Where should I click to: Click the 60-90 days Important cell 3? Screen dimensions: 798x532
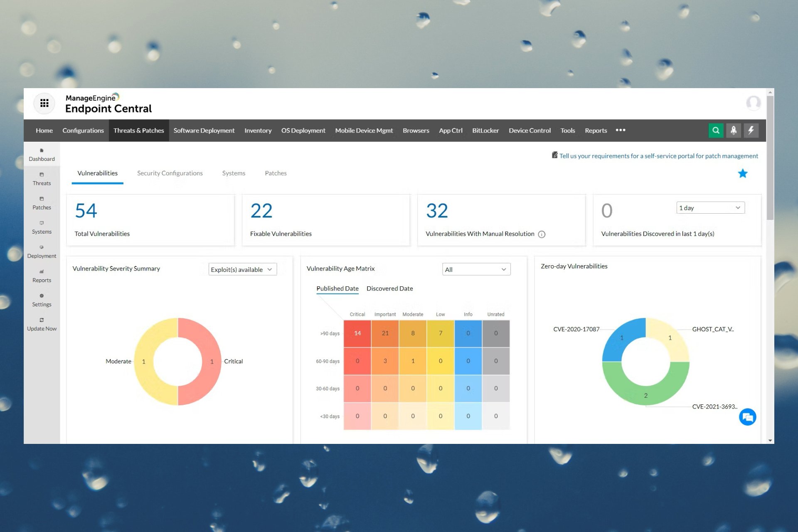coord(385,361)
